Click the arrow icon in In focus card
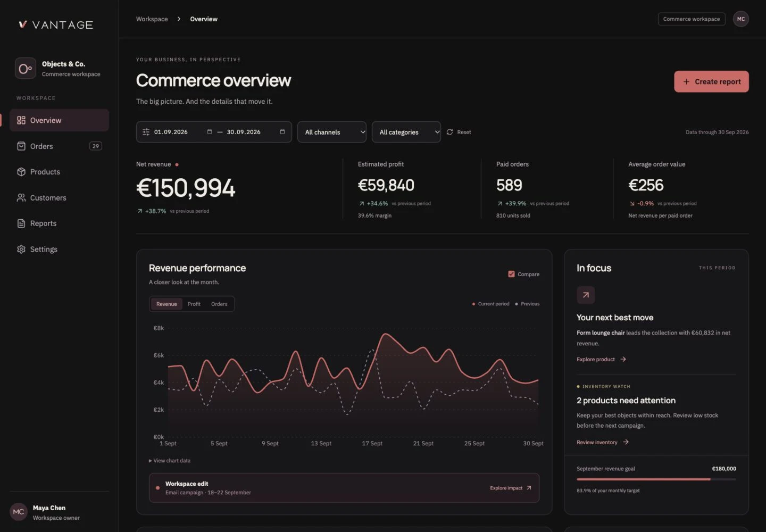 pyautogui.click(x=586, y=295)
